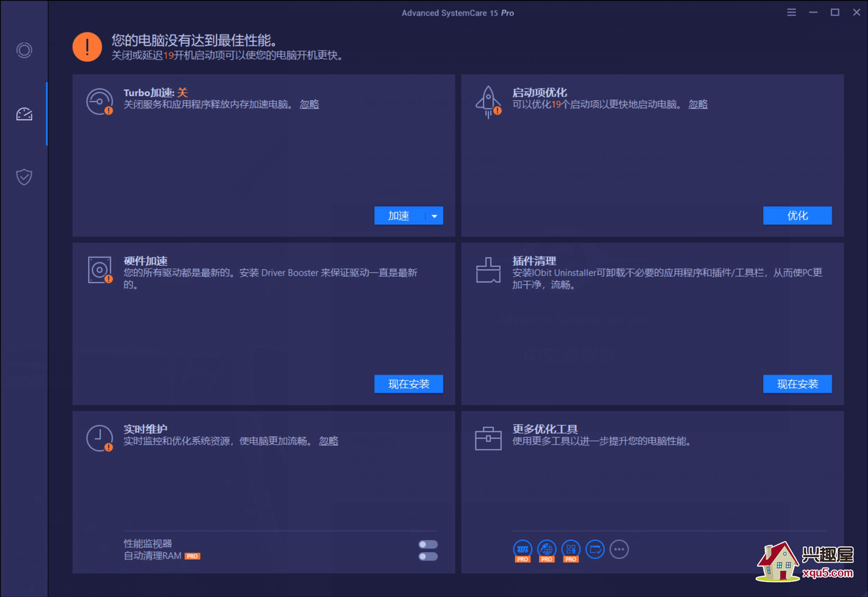Click the 优化 startup optimize button

point(797,215)
